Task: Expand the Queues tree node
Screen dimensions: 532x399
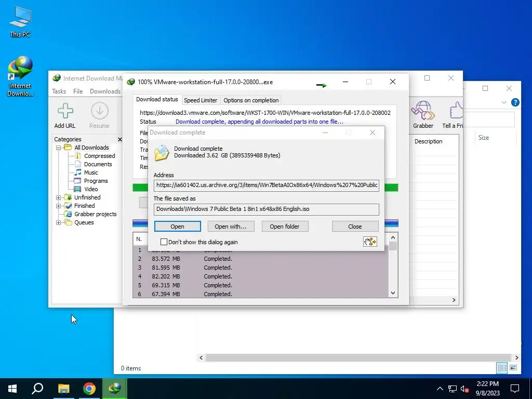Action: point(58,222)
